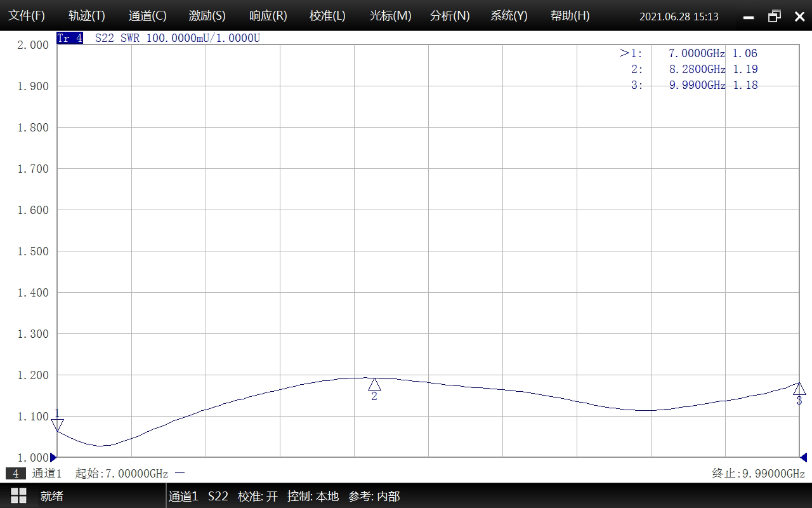Screen dimensions: 812x508
Task: Toggle control mode 控制: 本地
Action: coord(313,497)
